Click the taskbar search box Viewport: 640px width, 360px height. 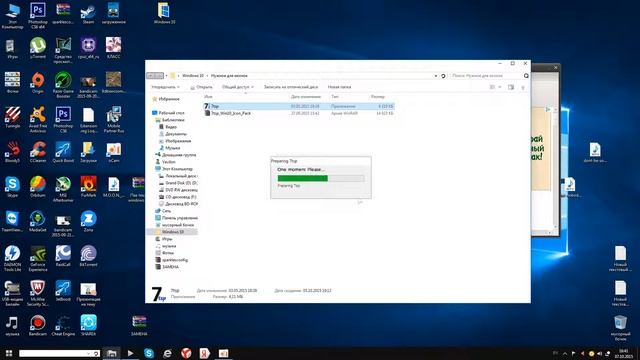click(59, 353)
